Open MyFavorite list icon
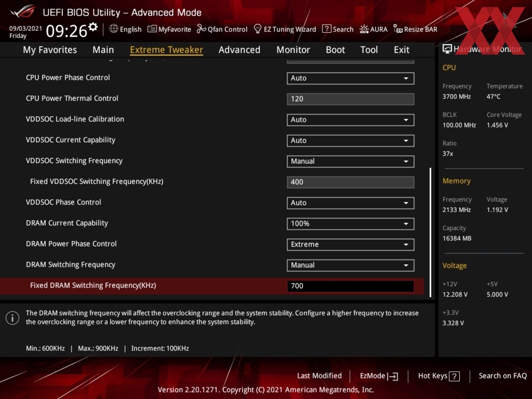 point(152,29)
